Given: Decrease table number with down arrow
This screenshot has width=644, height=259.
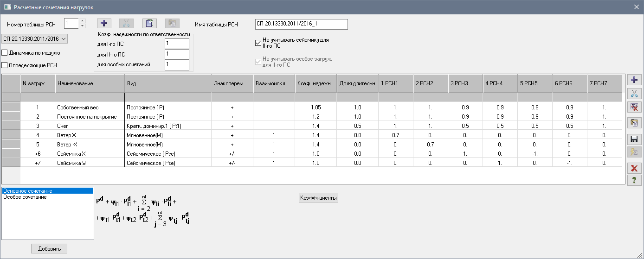Looking at the screenshot, I should coord(83,26).
